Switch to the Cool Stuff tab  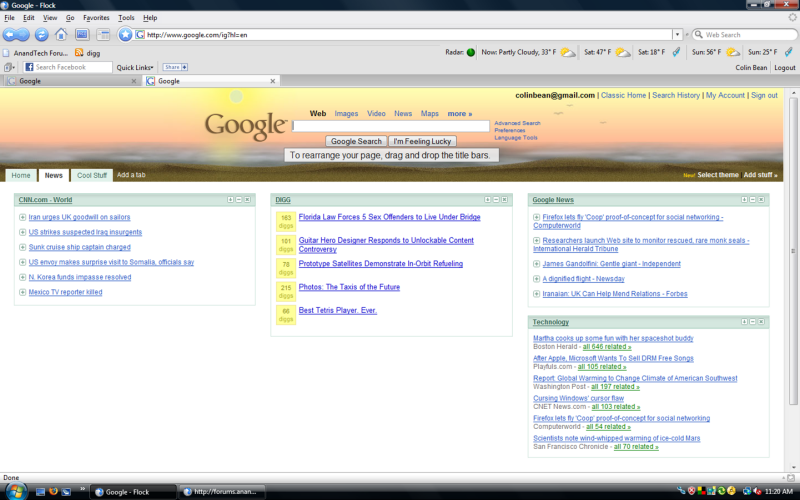pyautogui.click(x=92, y=175)
